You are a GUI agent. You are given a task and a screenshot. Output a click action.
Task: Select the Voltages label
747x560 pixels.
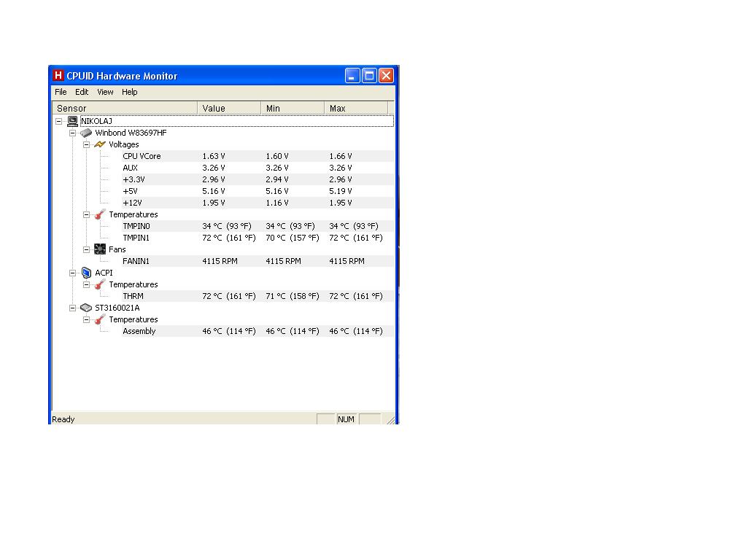tap(124, 144)
